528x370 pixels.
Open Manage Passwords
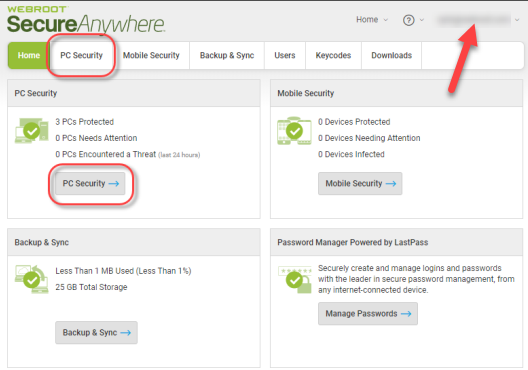(x=368, y=314)
